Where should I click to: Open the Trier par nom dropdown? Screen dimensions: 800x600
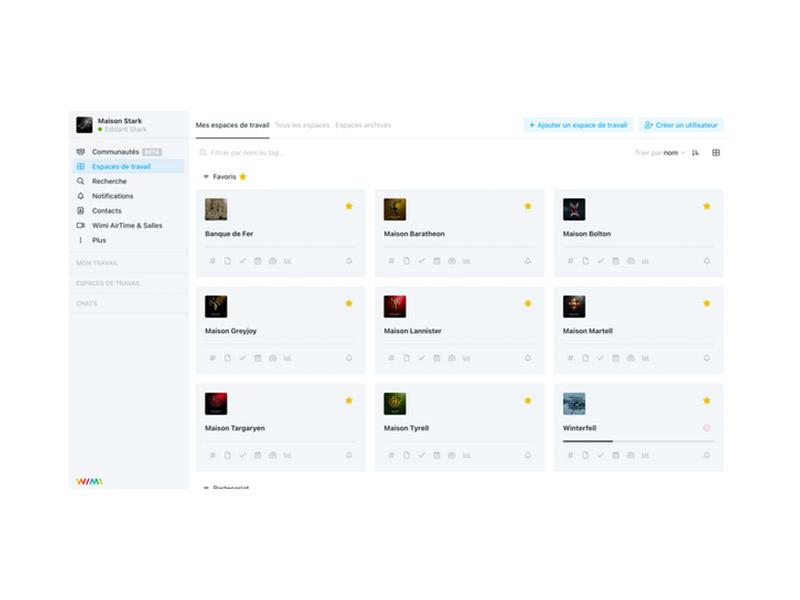tap(660, 153)
